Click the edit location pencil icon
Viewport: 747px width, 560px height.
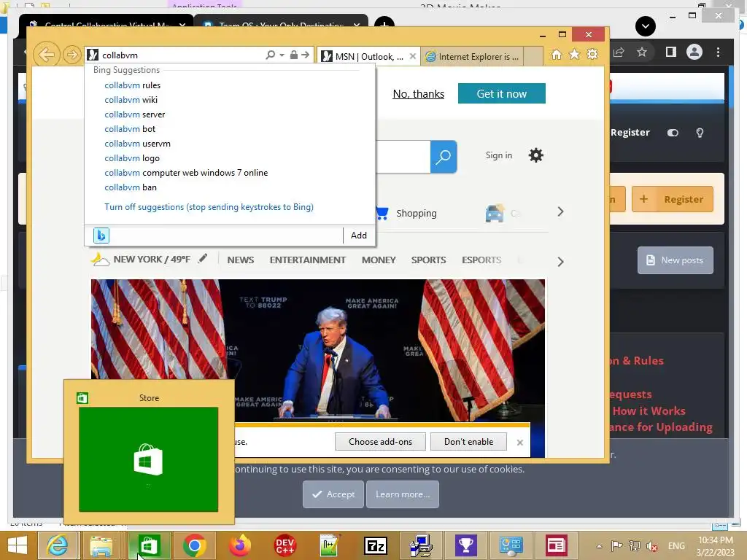[203, 259]
